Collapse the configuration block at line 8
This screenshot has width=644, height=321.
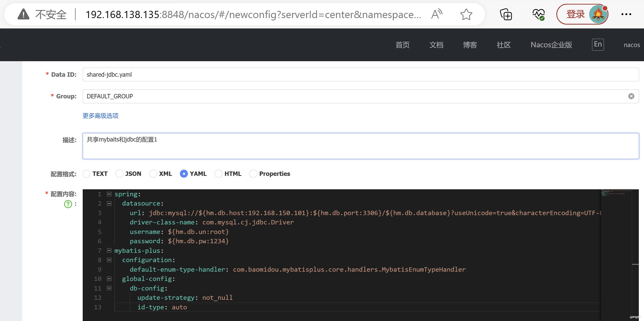pos(109,260)
